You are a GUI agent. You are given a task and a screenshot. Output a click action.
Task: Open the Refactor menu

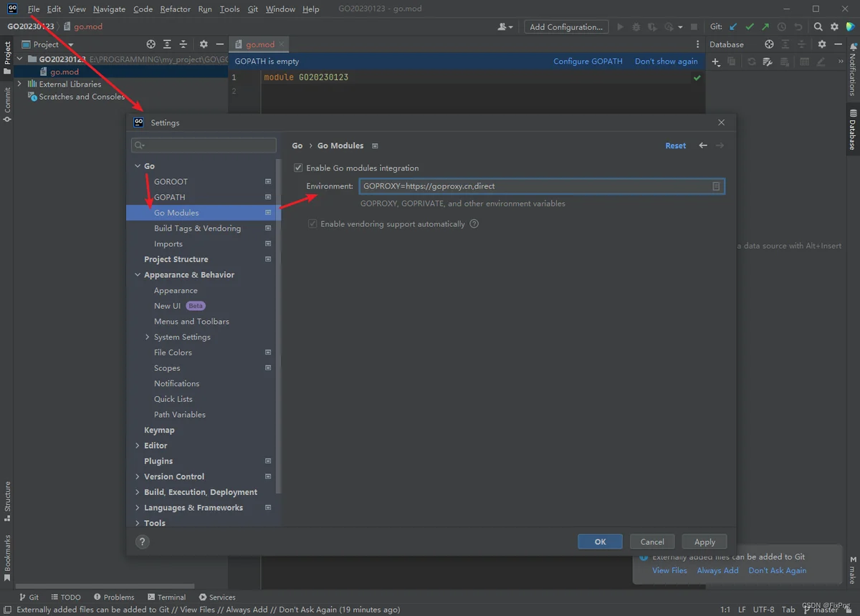pos(176,9)
